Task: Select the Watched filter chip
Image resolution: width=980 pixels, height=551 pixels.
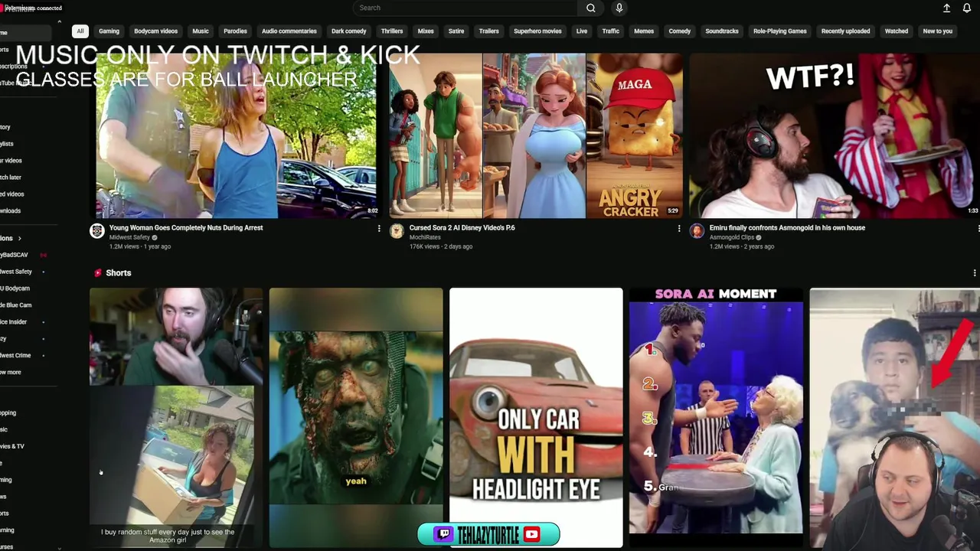Action: point(897,31)
